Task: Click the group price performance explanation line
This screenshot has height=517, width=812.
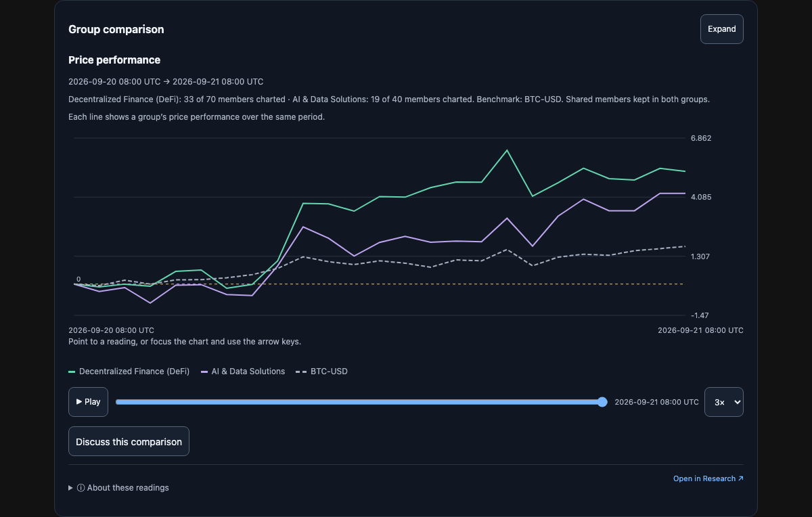Action: tap(197, 117)
